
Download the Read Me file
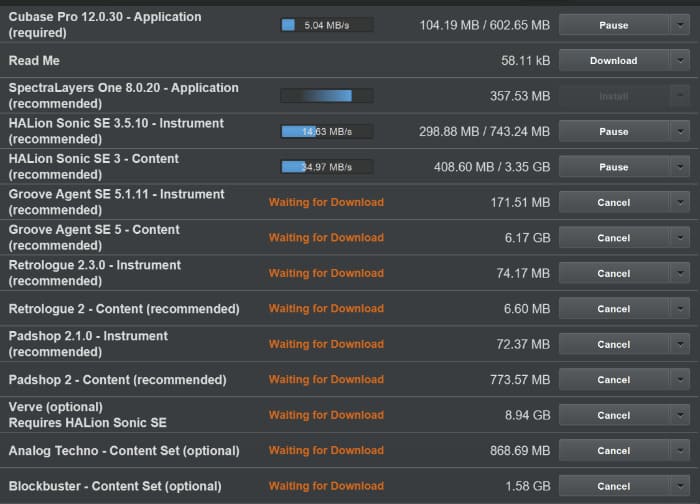pyautogui.click(x=614, y=60)
